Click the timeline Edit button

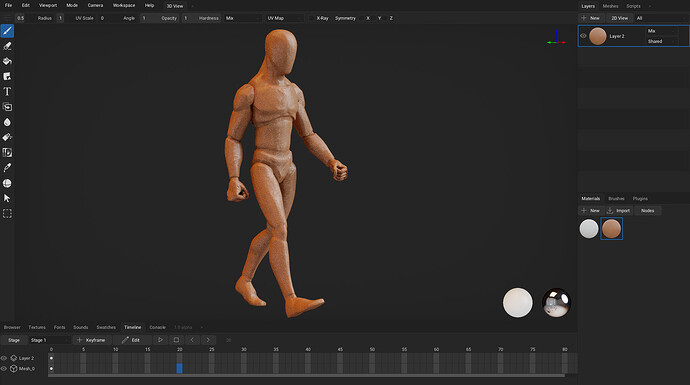[131, 340]
